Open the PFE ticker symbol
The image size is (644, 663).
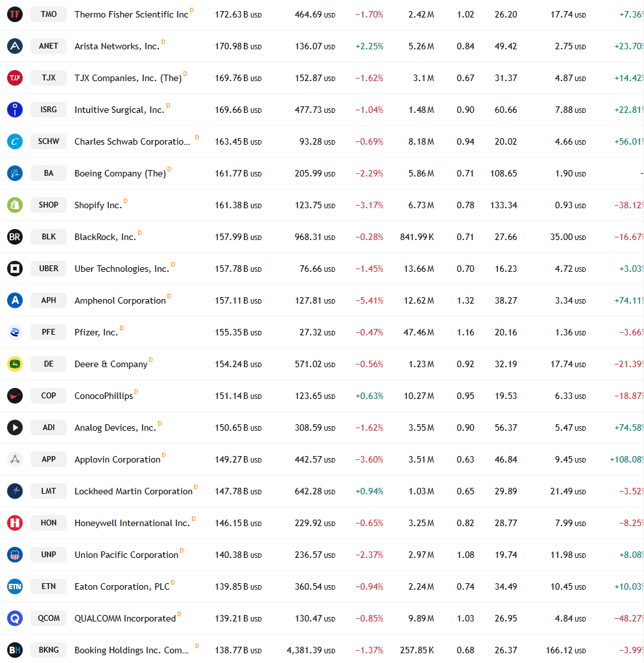pyautogui.click(x=49, y=332)
